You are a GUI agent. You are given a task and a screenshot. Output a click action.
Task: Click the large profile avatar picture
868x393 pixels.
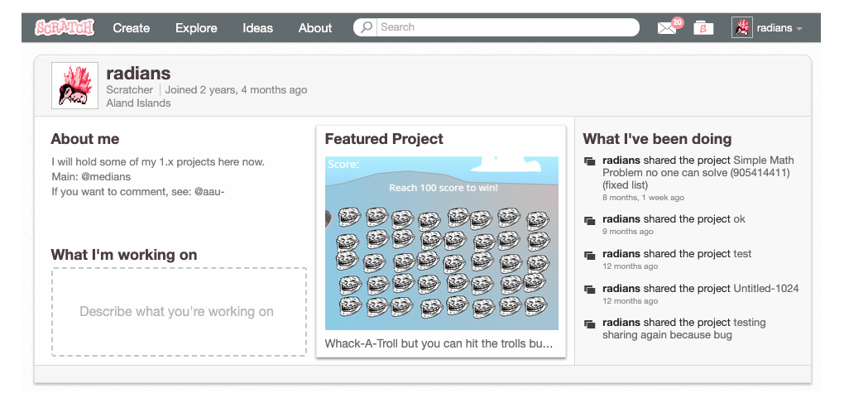[x=75, y=85]
